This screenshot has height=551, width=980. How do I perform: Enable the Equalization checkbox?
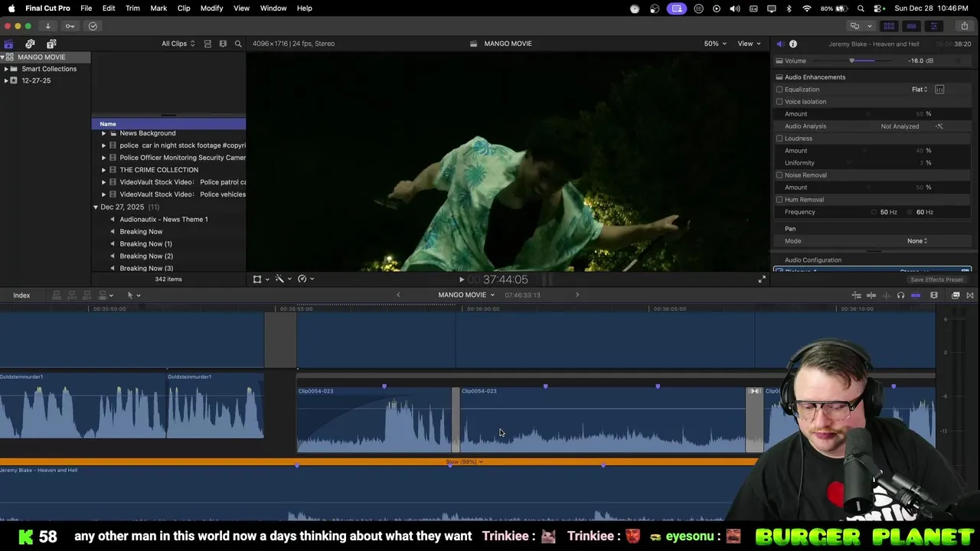[779, 90]
